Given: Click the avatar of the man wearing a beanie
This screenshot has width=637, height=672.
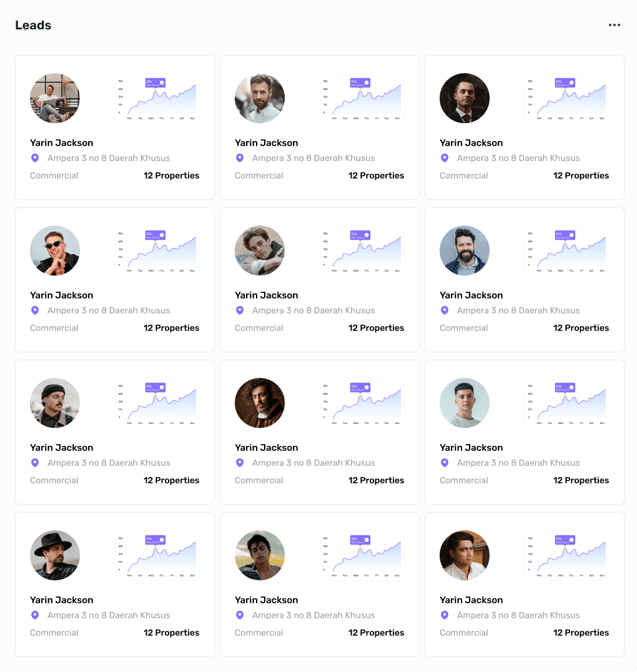Looking at the screenshot, I should tap(55, 403).
